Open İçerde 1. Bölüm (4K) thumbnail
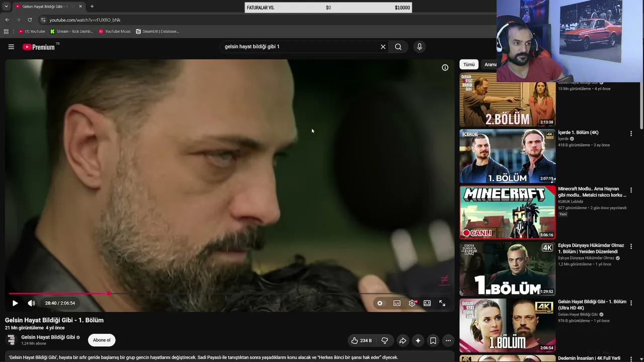This screenshot has width=644, height=362. click(507, 156)
